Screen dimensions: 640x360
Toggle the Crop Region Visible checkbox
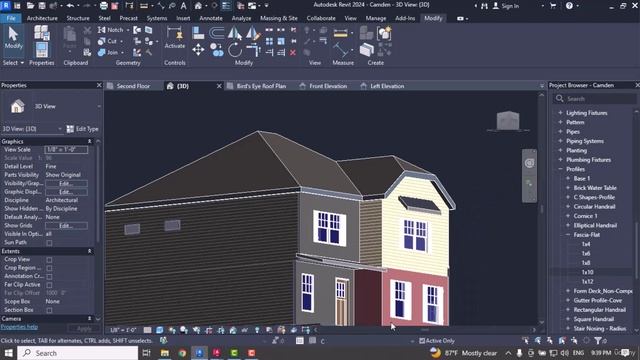(x=49, y=268)
